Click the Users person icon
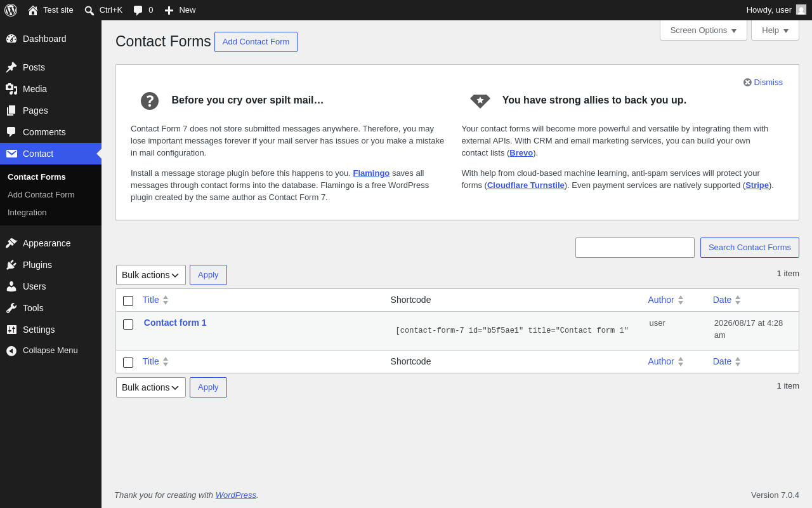 click(11, 286)
